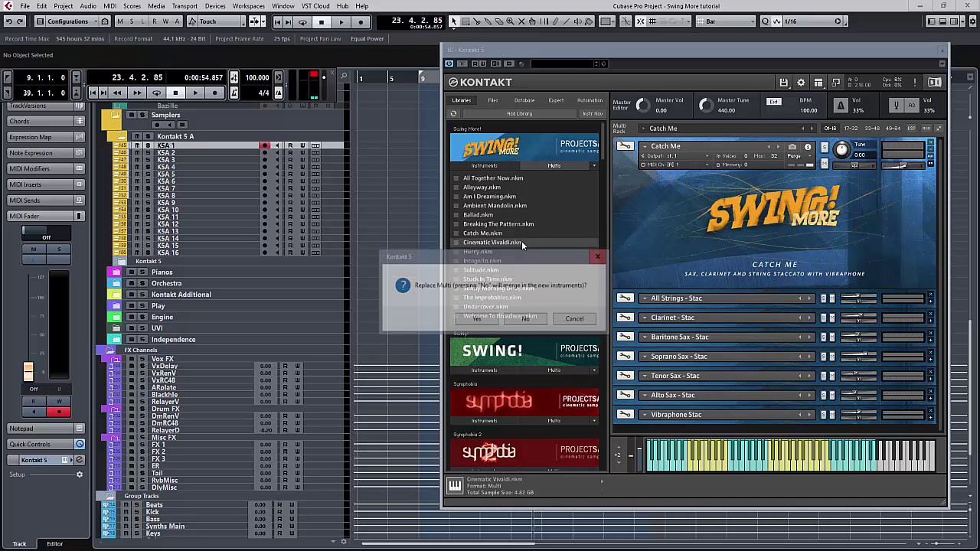This screenshot has height=551, width=980.
Task: Click the Instr Nav button
Action: point(593,114)
